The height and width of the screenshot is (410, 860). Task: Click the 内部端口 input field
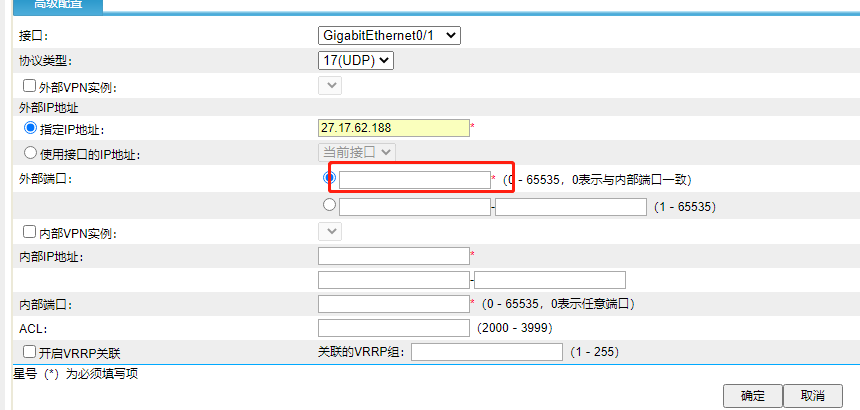pos(393,303)
